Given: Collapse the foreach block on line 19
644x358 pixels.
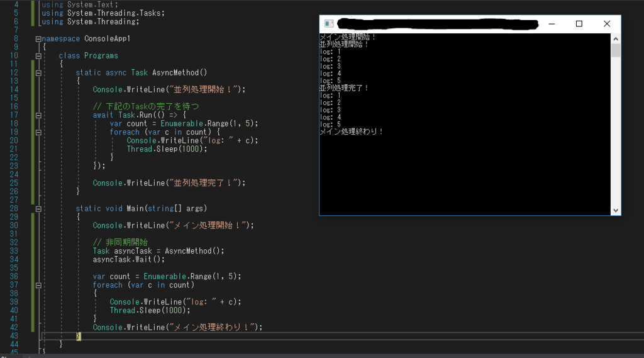Looking at the screenshot, I should pyautogui.click(x=38, y=132).
